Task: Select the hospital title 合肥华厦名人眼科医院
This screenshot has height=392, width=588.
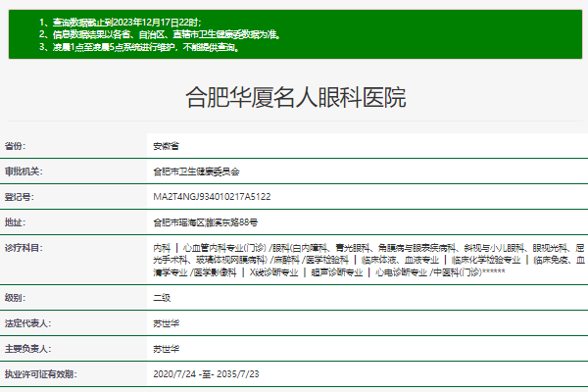Action: [296, 98]
